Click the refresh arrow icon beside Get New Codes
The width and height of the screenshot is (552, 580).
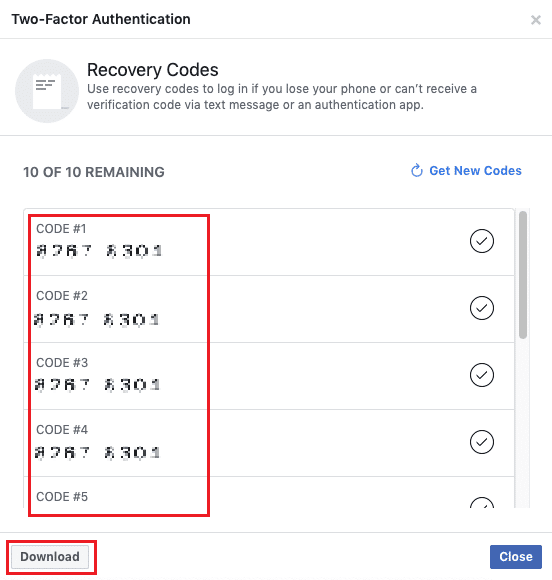coord(417,171)
